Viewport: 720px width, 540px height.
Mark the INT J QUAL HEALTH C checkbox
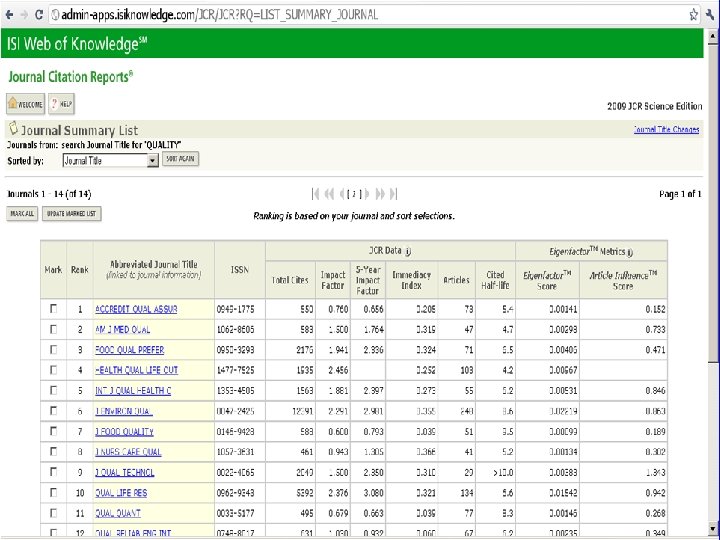pos(53,390)
